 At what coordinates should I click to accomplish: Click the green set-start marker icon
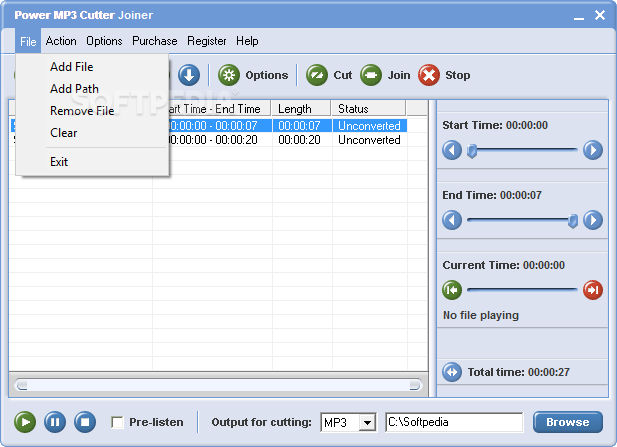click(452, 290)
